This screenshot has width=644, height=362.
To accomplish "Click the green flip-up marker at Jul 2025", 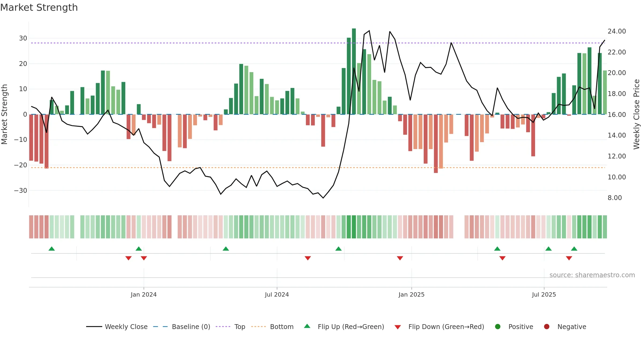I will point(548,249).
